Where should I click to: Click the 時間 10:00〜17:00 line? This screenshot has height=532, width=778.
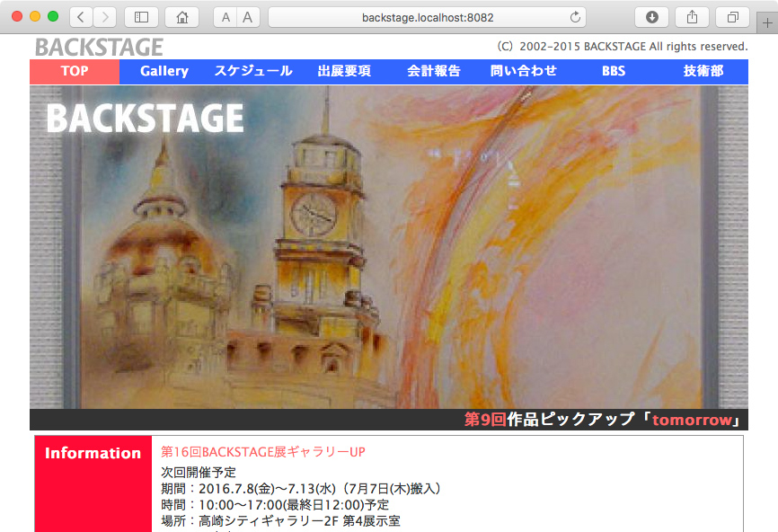[x=275, y=505]
